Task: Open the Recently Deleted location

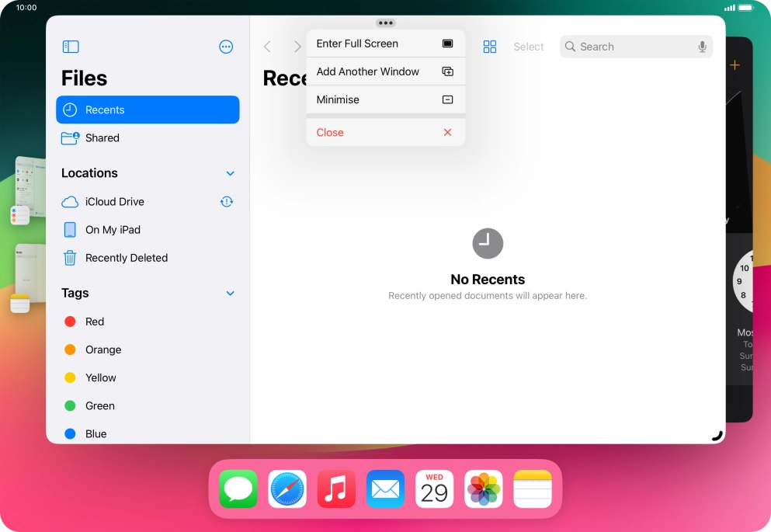Action: click(x=126, y=258)
